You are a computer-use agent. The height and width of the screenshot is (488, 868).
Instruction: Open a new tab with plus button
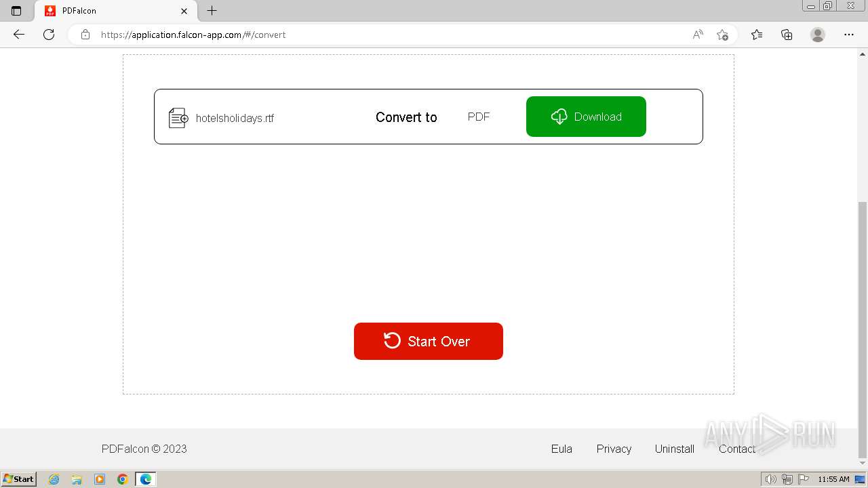click(x=212, y=11)
